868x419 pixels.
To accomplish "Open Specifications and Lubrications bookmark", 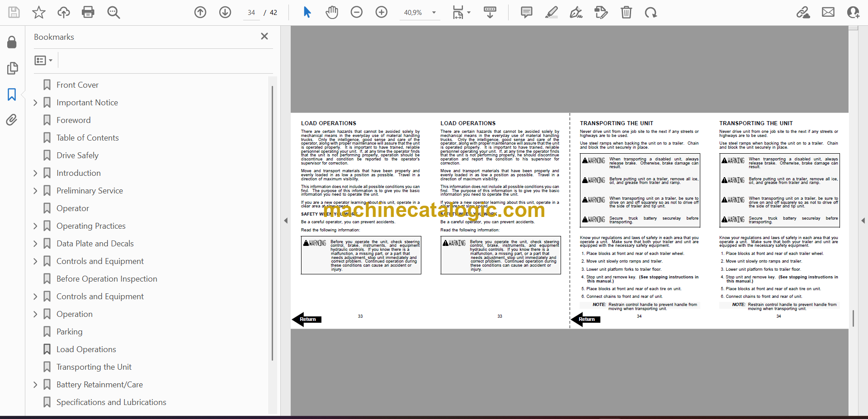I will pos(111,402).
